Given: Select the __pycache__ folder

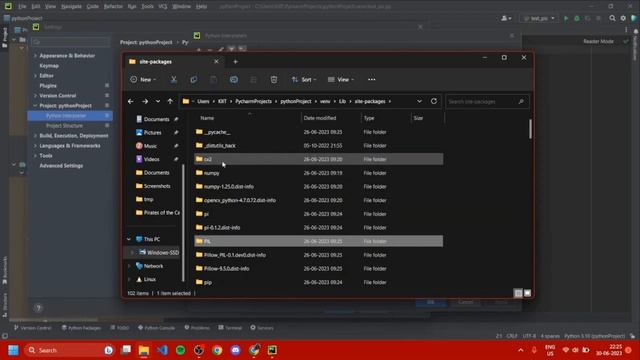Looking at the screenshot, I should pyautogui.click(x=318, y=132).
